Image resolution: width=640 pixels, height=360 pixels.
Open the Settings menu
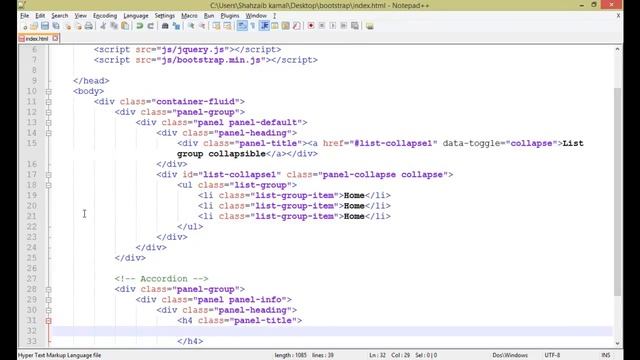164,16
